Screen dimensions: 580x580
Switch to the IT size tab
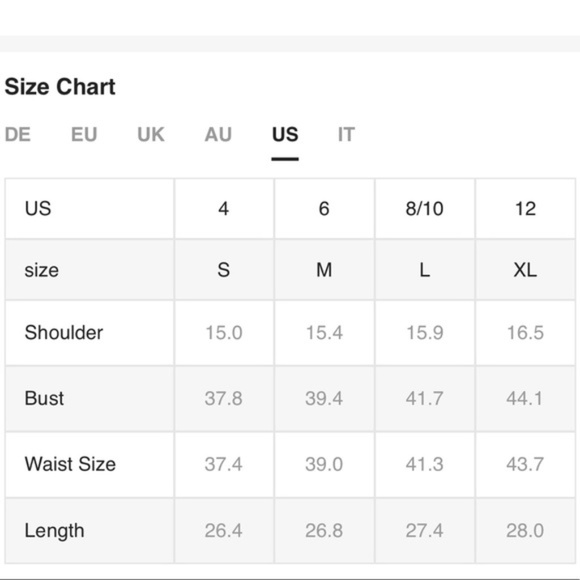pos(346,134)
